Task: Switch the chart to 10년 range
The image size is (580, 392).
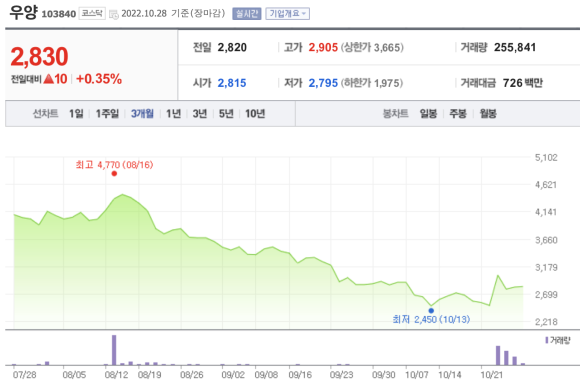Action: pos(255,114)
